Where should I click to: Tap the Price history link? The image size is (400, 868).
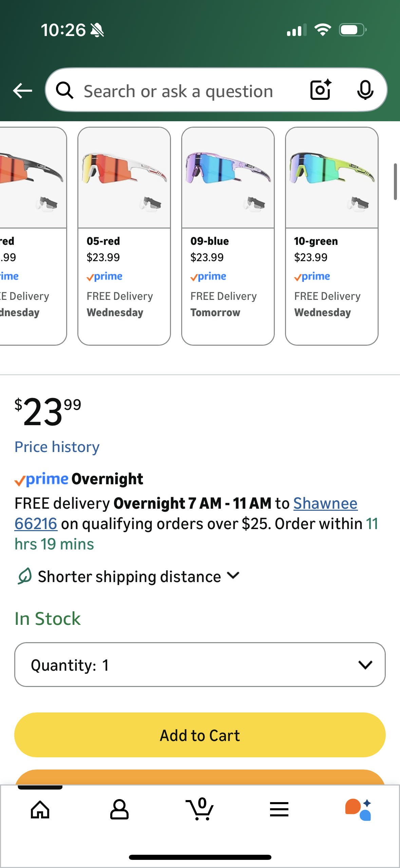pos(57,447)
